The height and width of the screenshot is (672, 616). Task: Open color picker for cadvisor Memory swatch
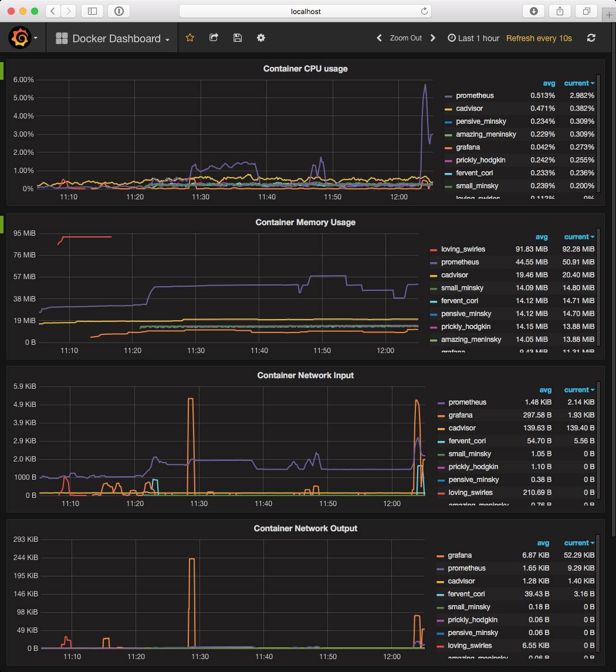click(x=434, y=275)
